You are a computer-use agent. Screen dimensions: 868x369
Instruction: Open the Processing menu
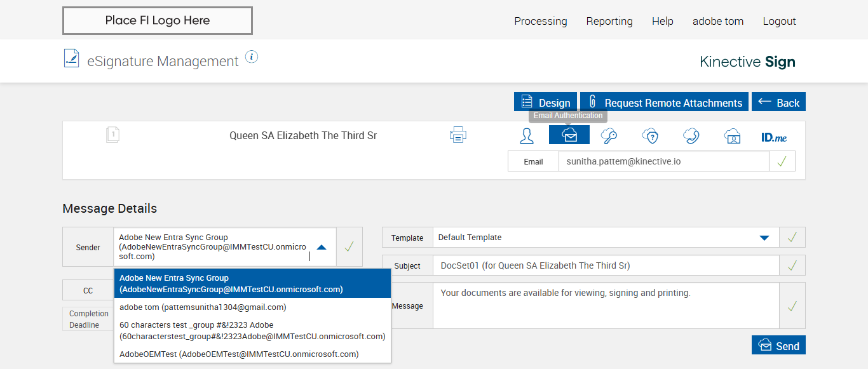tap(541, 21)
